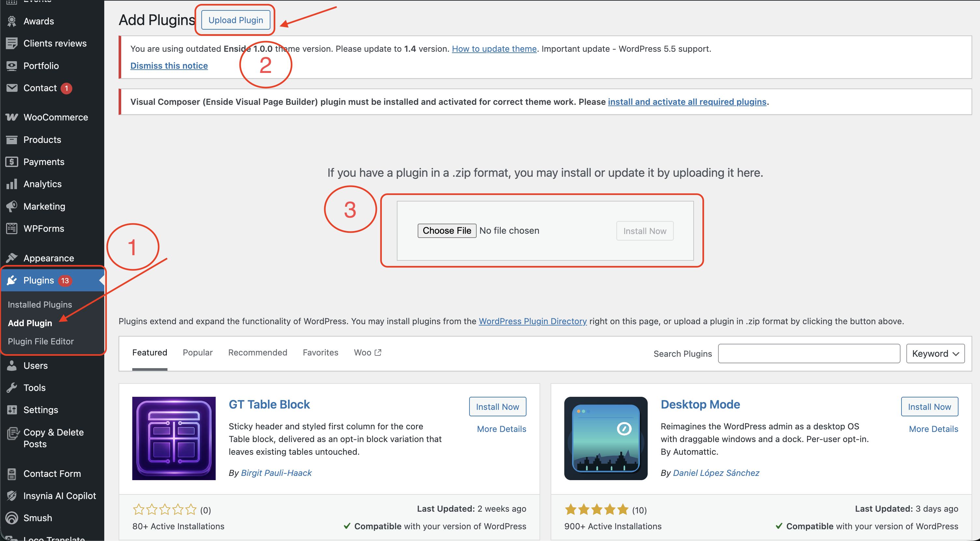Click the GT Table Block plugin thumbnail

point(174,438)
